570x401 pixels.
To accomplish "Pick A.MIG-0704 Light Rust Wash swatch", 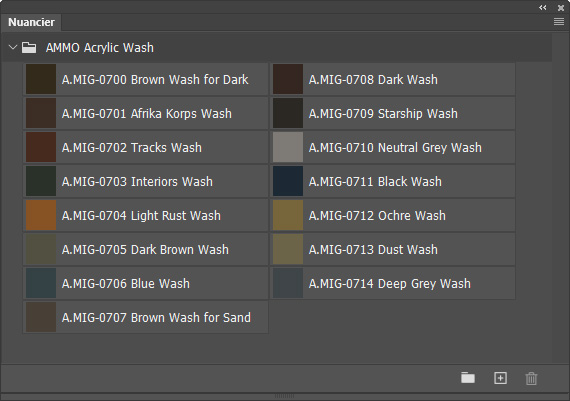I will point(41,215).
